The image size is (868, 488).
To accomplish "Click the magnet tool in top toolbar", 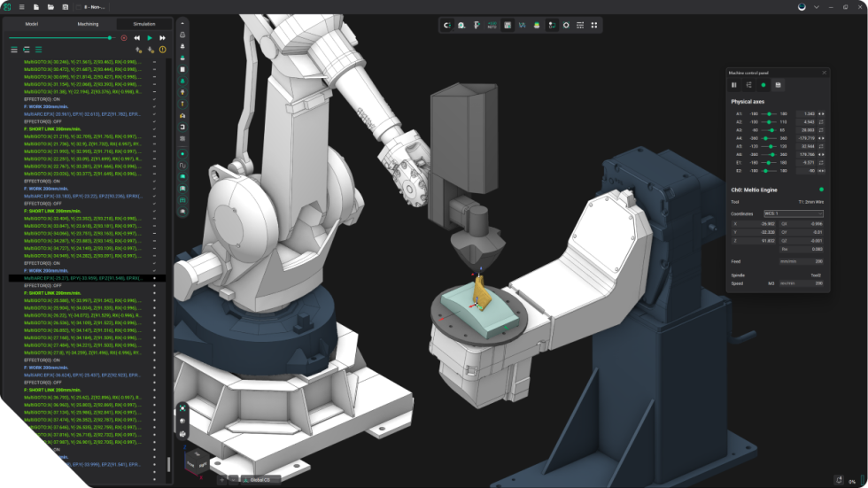I will [446, 26].
